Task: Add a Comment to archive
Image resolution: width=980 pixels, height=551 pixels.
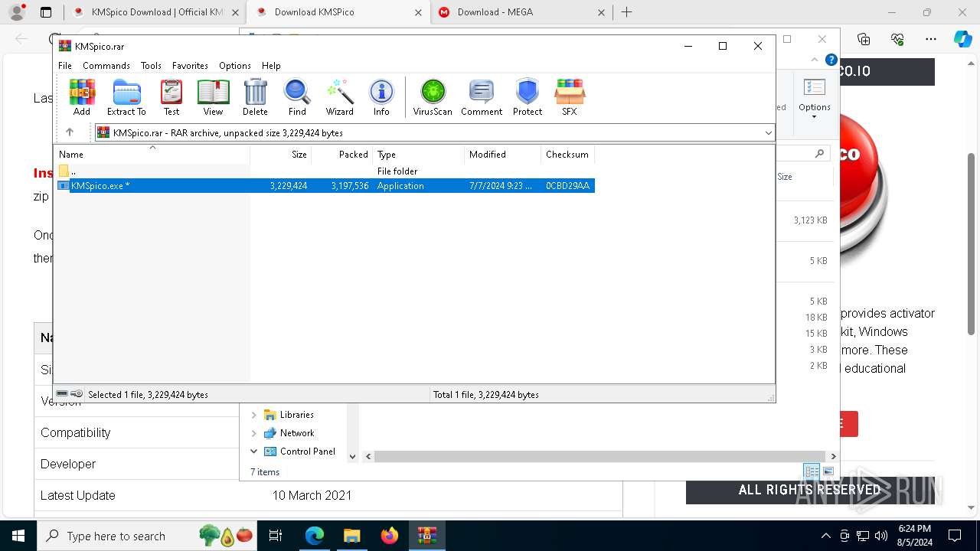Action: pyautogui.click(x=482, y=97)
